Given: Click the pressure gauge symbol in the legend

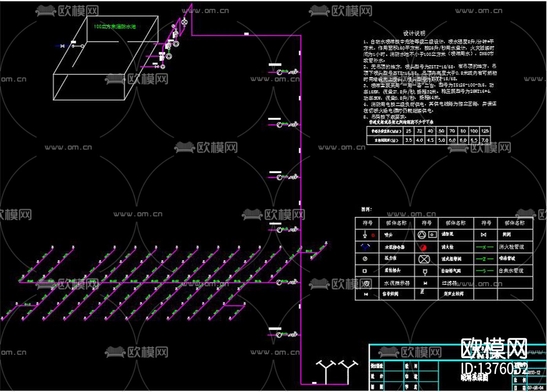Looking at the screenshot, I should pos(365,259).
